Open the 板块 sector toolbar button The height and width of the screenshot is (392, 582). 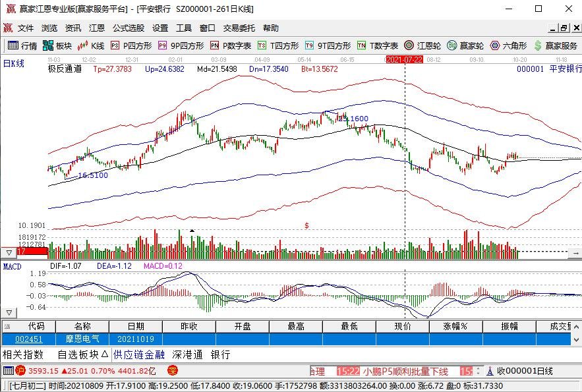tap(57, 45)
